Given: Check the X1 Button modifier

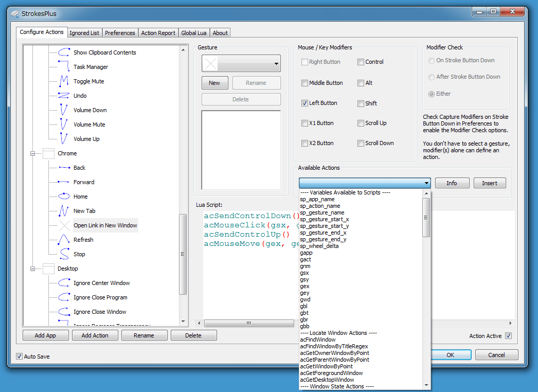Looking at the screenshot, I should (304, 123).
